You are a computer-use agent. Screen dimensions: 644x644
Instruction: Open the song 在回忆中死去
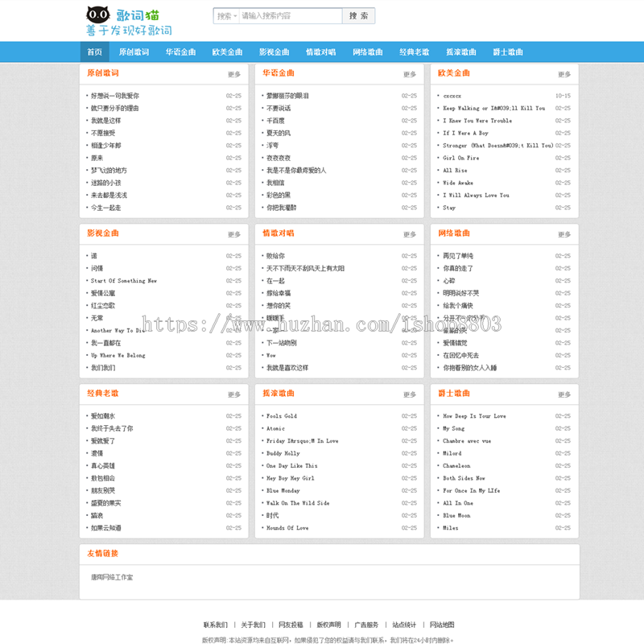pos(460,355)
